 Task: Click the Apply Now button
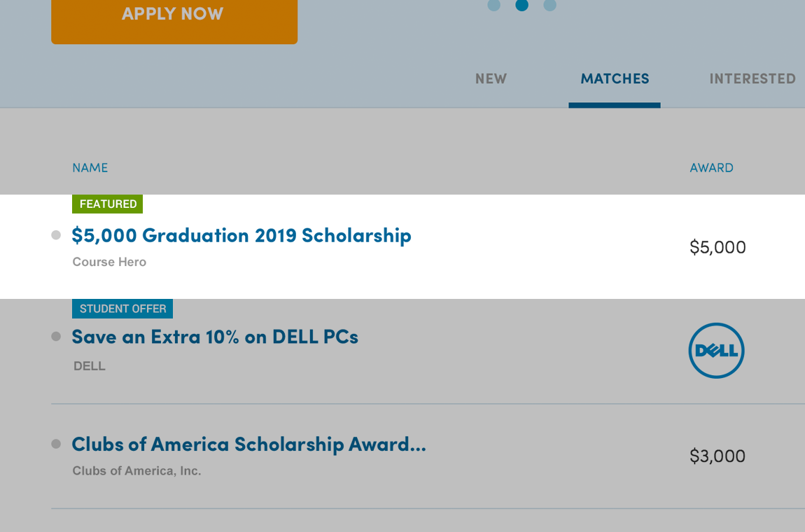[x=174, y=20]
